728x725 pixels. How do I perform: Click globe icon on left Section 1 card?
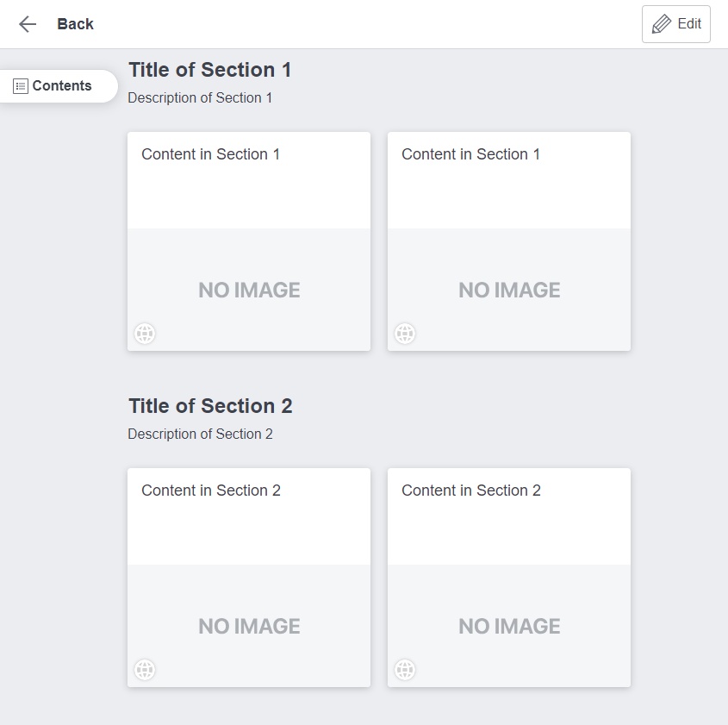pos(145,334)
